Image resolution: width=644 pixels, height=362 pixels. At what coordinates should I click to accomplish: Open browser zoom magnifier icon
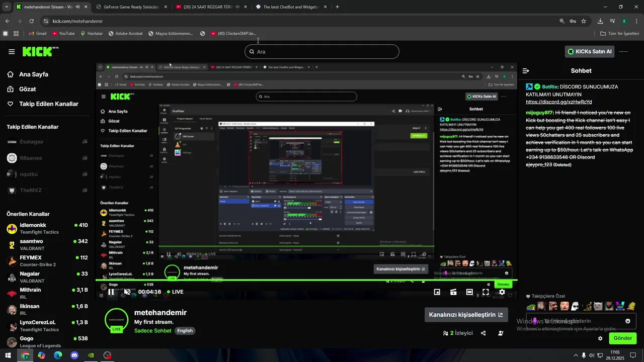(562, 21)
